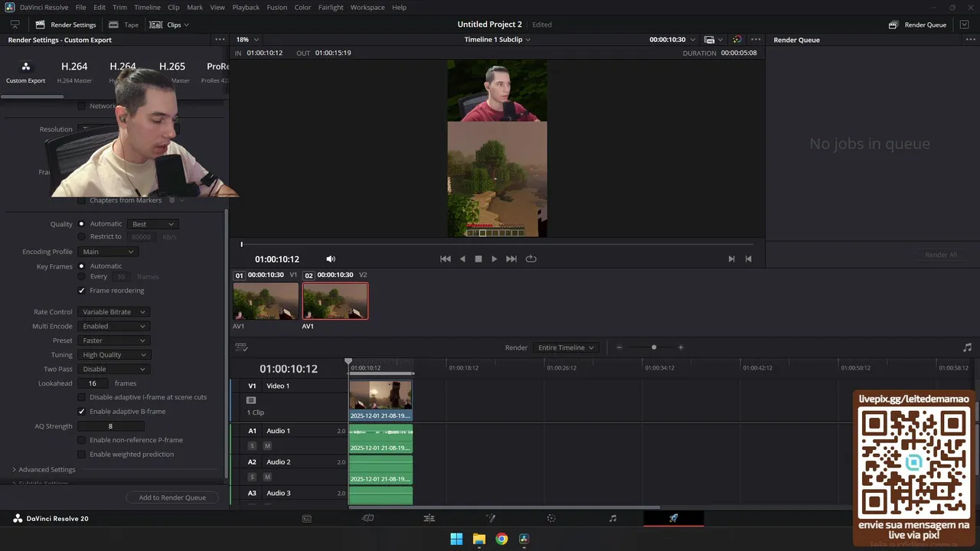
Task: Open the Fairlight page music-note icon
Action: tap(612, 518)
